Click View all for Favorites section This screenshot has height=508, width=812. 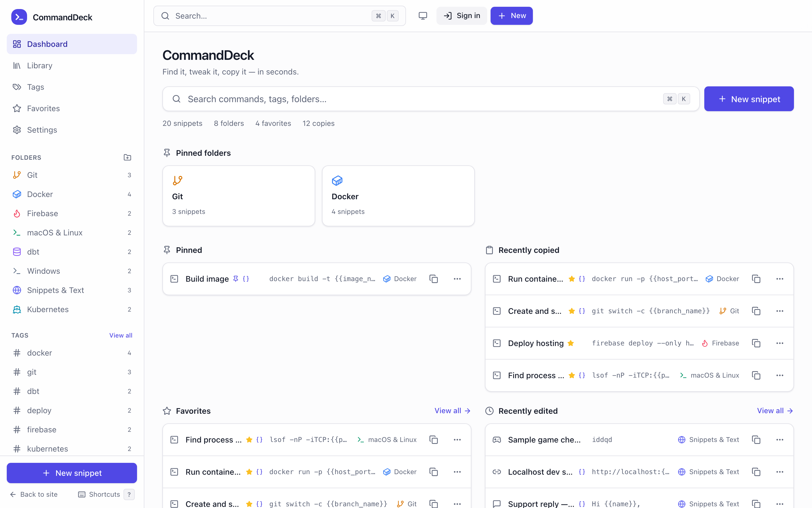coord(452,411)
